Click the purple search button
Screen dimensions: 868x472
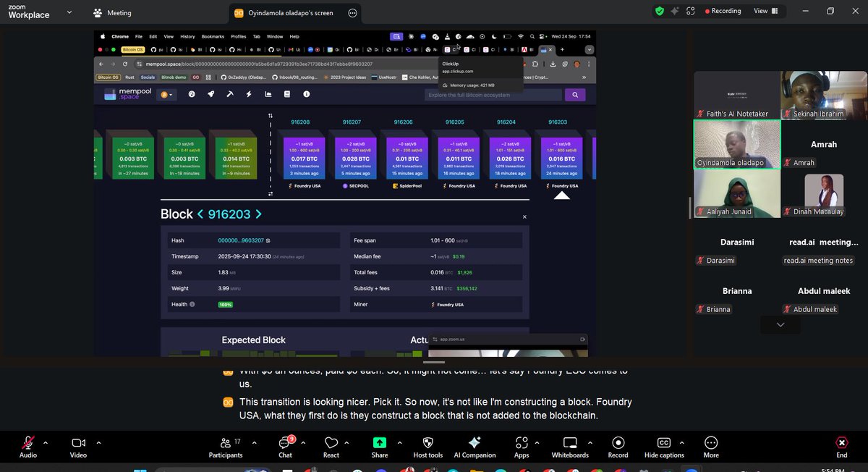click(x=574, y=95)
